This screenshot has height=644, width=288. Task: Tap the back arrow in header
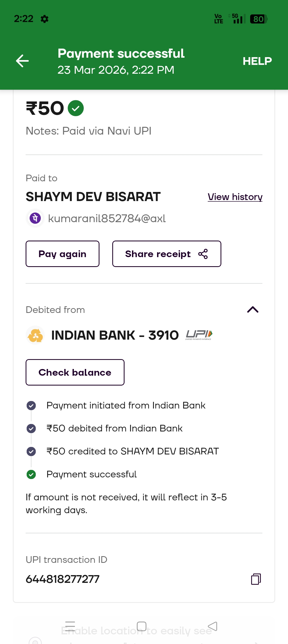[22, 61]
